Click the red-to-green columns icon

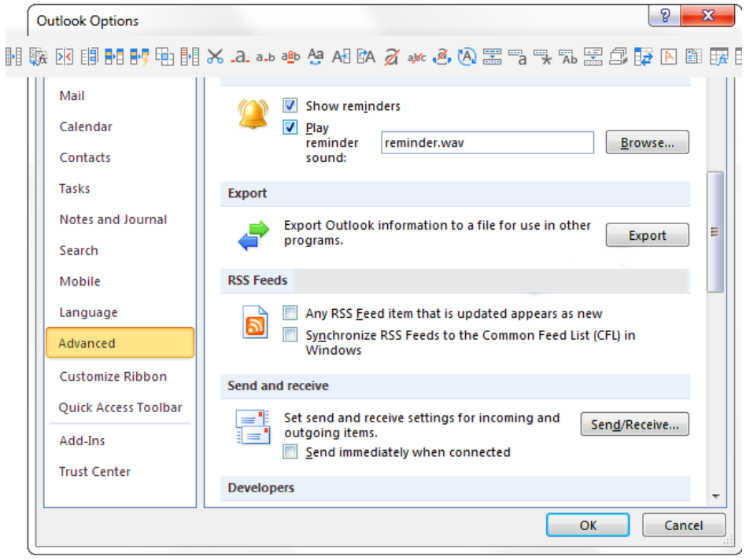click(190, 57)
